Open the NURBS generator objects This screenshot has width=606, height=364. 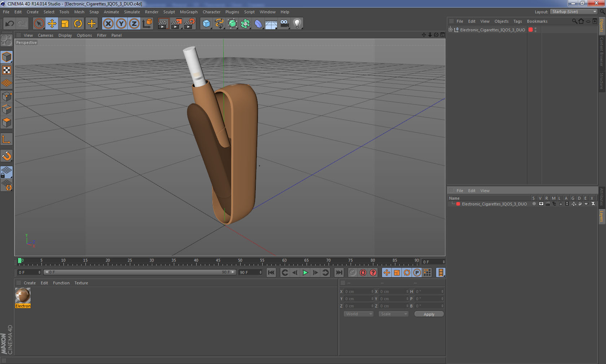(x=232, y=24)
